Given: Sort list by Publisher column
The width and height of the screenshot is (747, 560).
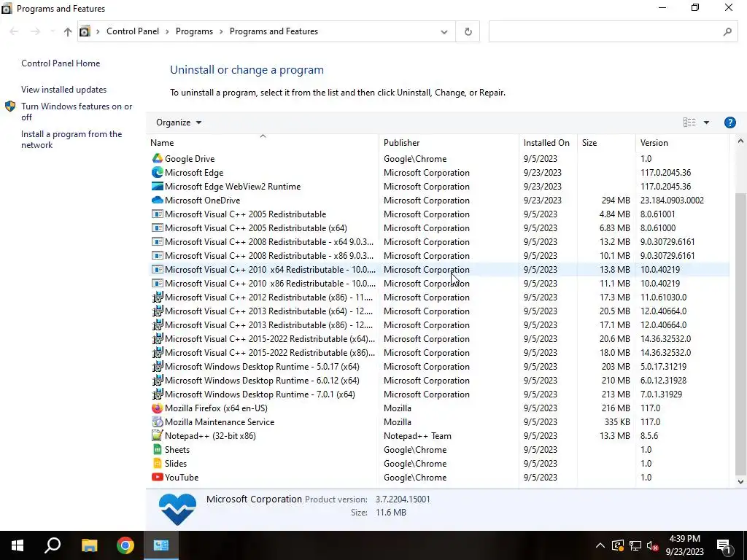Looking at the screenshot, I should pyautogui.click(x=449, y=142).
